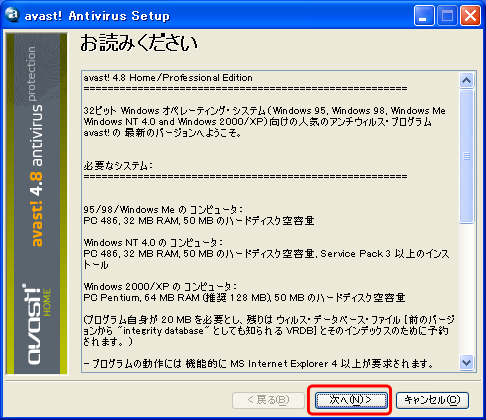Click the キャンセル(C) cancel button
Screen dimensions: 486x420
click(432, 400)
